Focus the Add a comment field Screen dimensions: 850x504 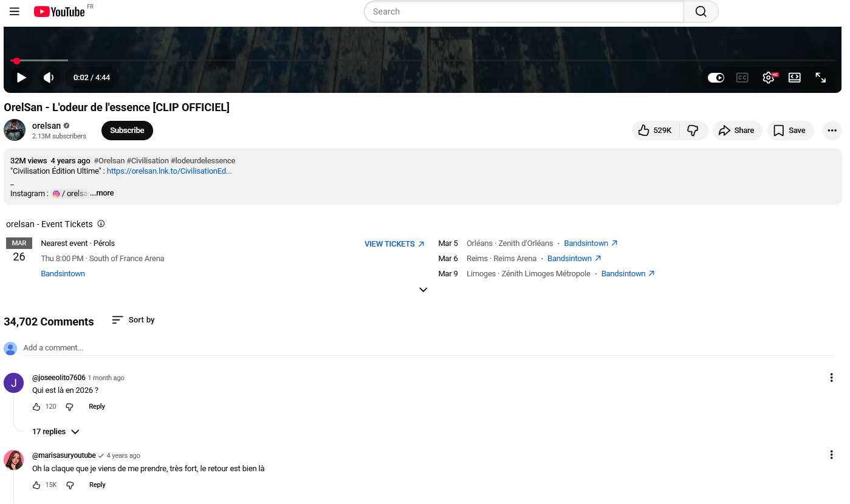428,348
